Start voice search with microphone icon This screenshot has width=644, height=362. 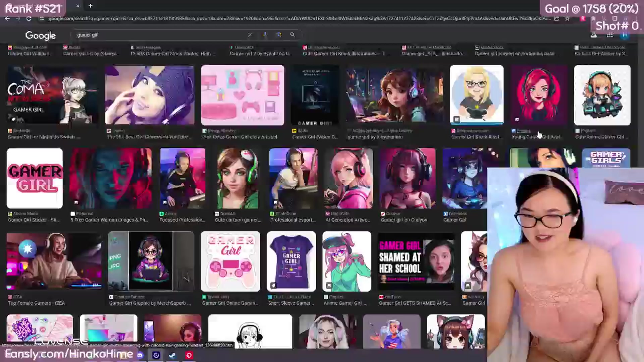click(265, 35)
